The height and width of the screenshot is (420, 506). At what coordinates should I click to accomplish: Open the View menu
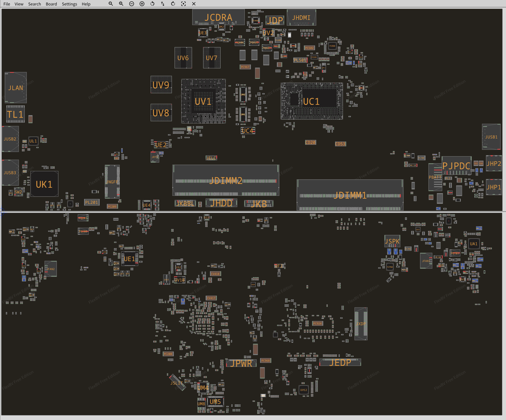click(x=19, y=4)
